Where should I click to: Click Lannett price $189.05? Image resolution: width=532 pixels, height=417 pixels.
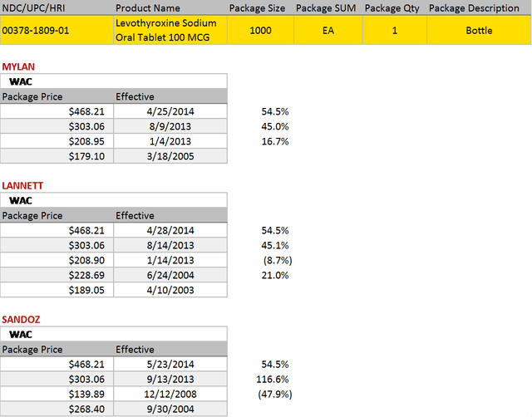57,290
